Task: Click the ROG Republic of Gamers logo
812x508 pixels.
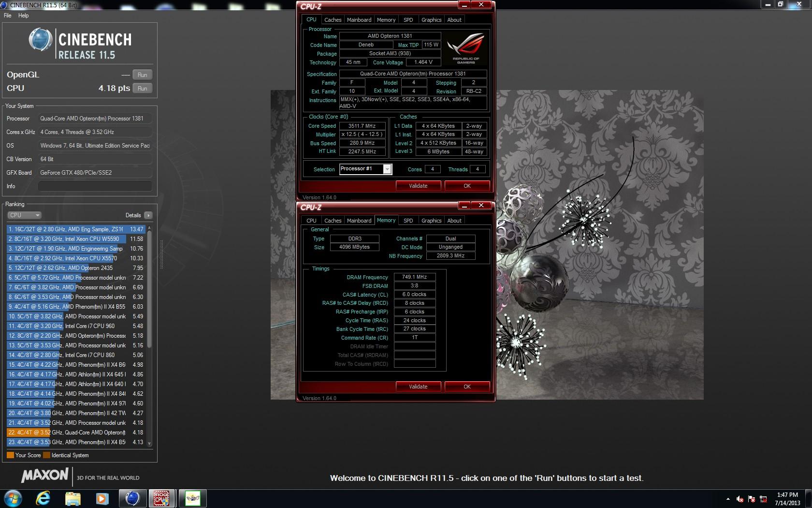Action: [466, 48]
